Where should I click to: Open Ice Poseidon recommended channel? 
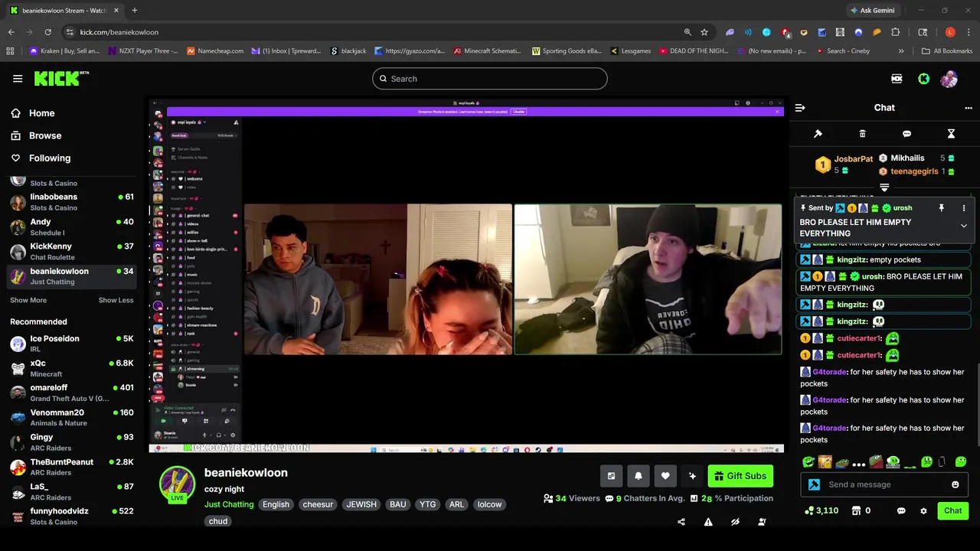(71, 344)
